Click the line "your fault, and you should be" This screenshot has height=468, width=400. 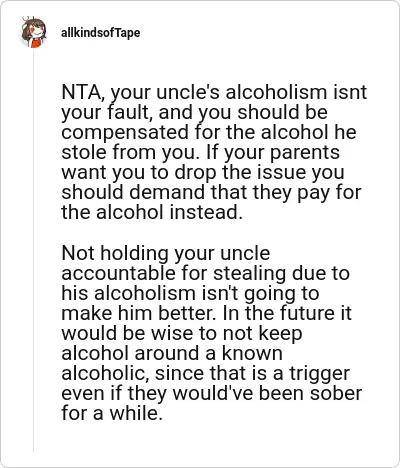point(194,112)
